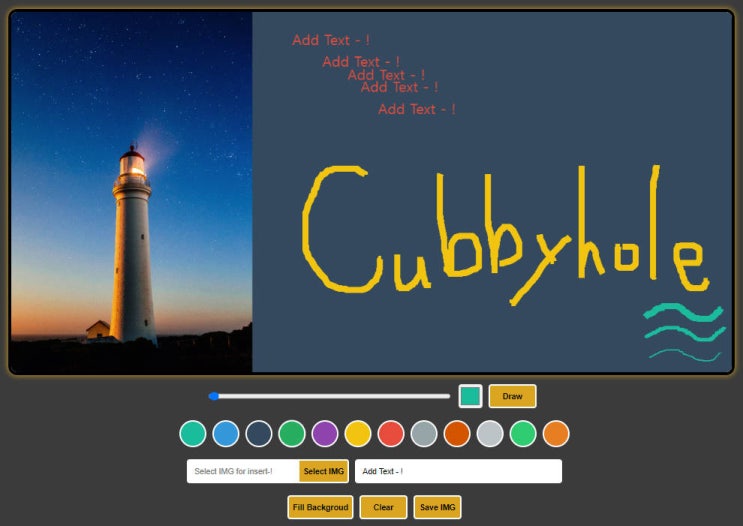Viewport: 743px width, 526px height.
Task: Pick the blue color circle
Action: click(x=226, y=433)
